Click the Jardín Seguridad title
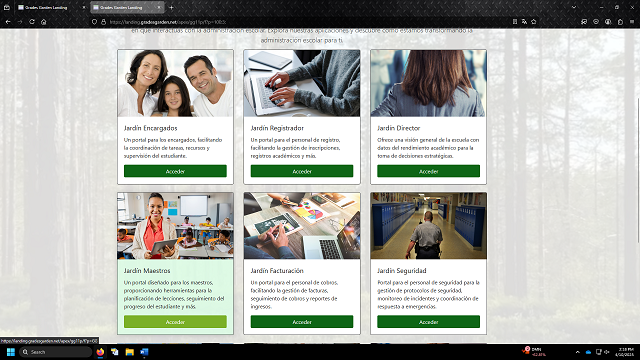Image resolution: width=640 pixels, height=360 pixels. click(402, 271)
